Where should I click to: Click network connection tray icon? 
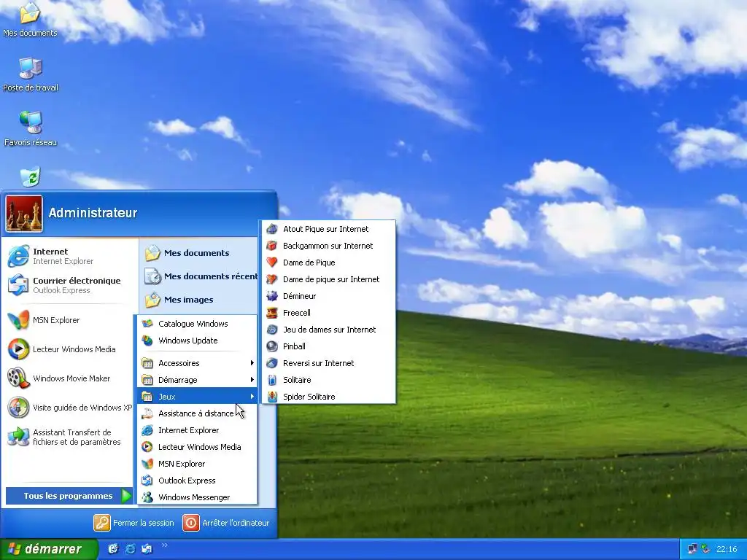tap(692, 550)
